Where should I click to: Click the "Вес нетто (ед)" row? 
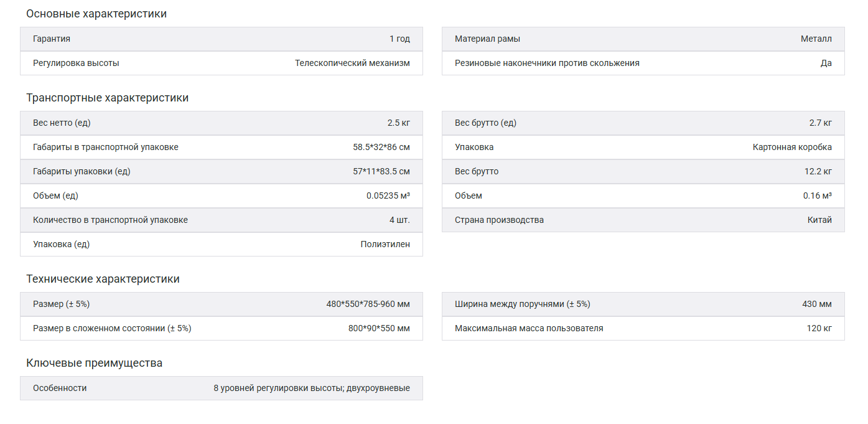point(62,123)
